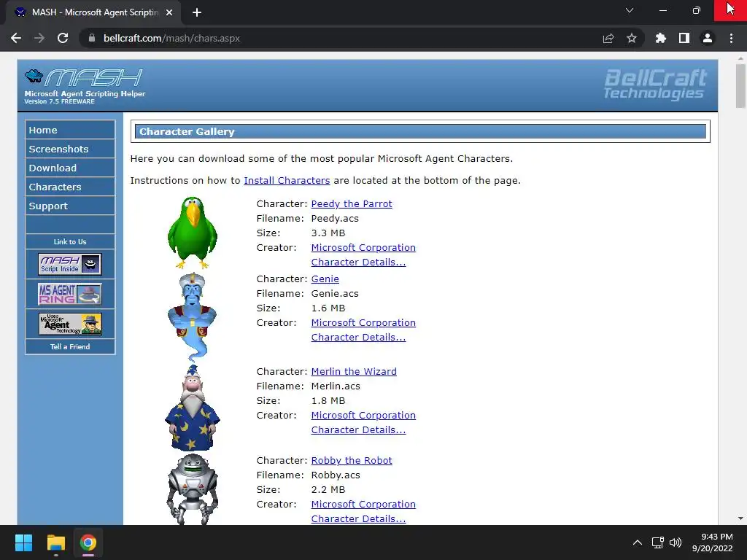Open the network status tray icon
Image resolution: width=747 pixels, height=560 pixels.
tap(658, 542)
